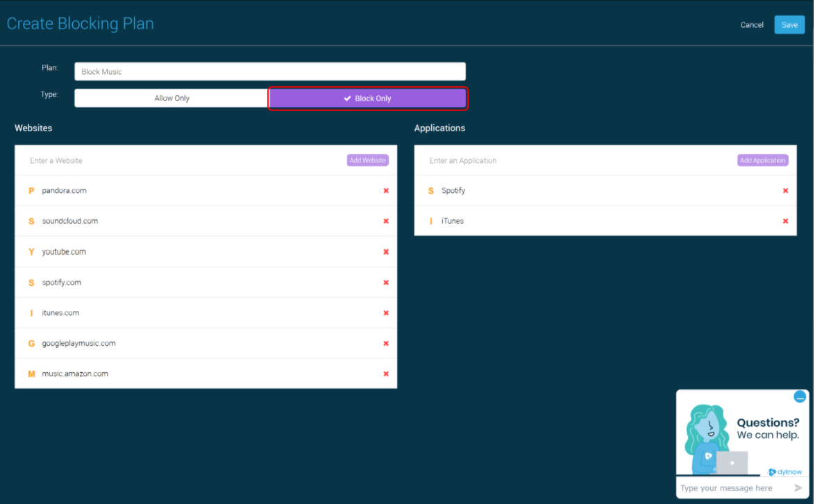Viewport: 815px width, 504px height.
Task: Select the youtube.com entry text
Action: pyautogui.click(x=64, y=252)
